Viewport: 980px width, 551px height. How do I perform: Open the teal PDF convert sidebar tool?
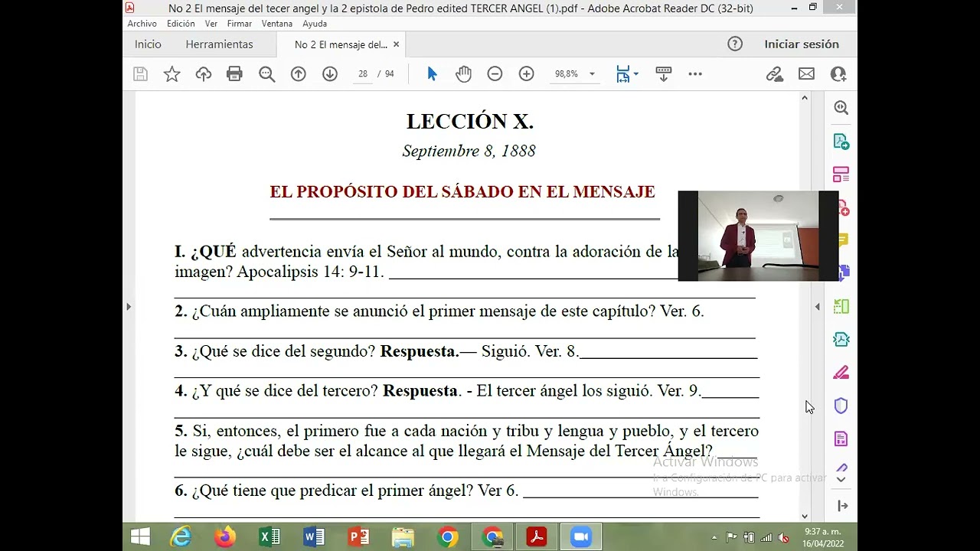tap(841, 339)
